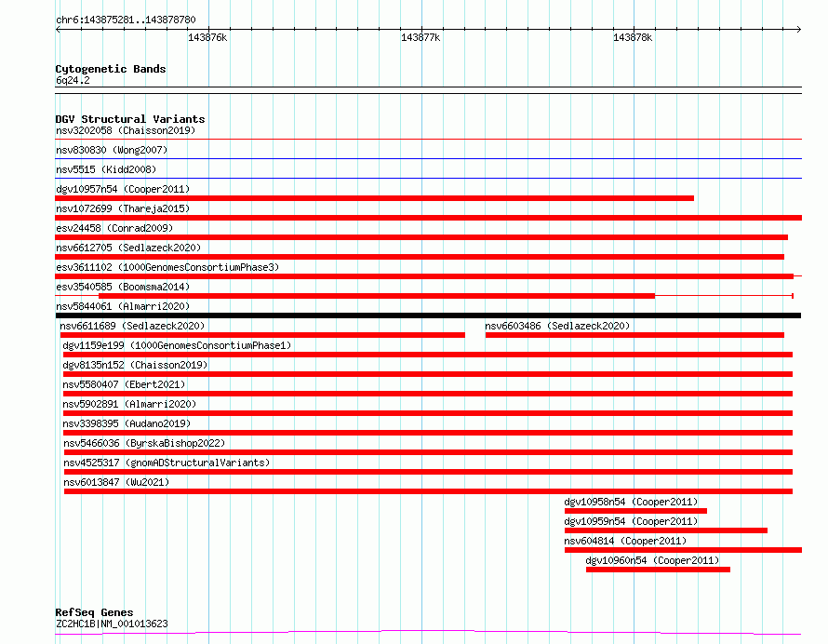This screenshot has height=644, width=828.
Task: Click nsv4525317 (gnomADStructuralVariants) label
Action: [x=167, y=463]
